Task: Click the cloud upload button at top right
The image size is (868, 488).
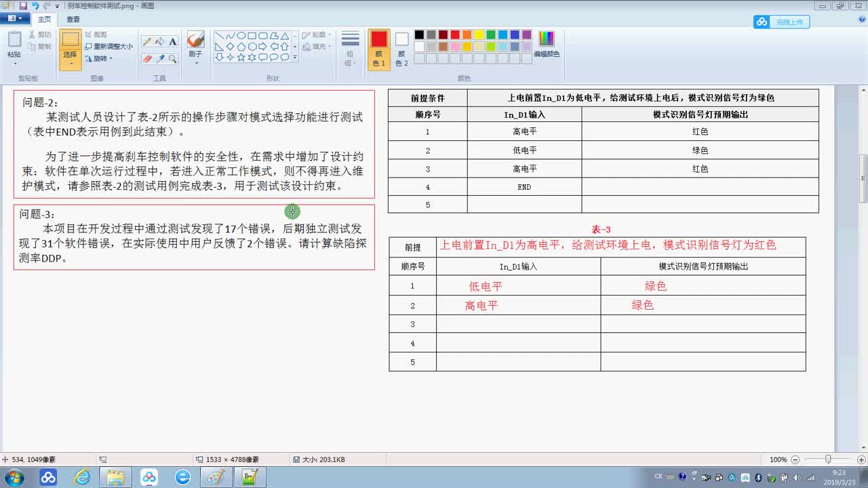Action: click(x=782, y=22)
